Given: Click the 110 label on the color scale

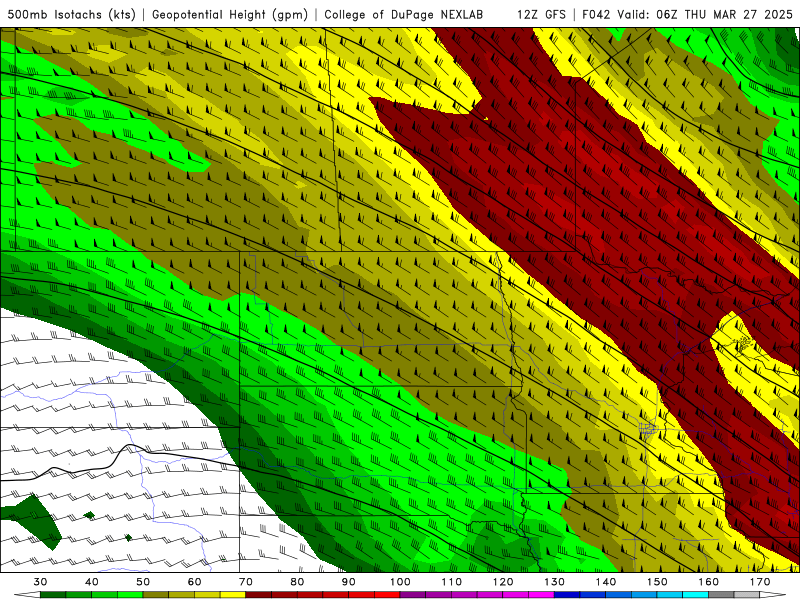Looking at the screenshot, I should [x=452, y=582].
